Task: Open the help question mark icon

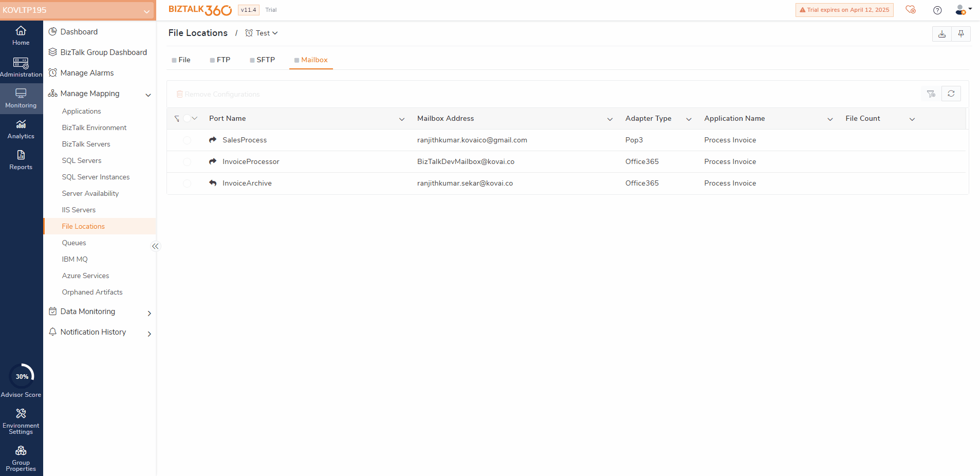Action: [937, 10]
